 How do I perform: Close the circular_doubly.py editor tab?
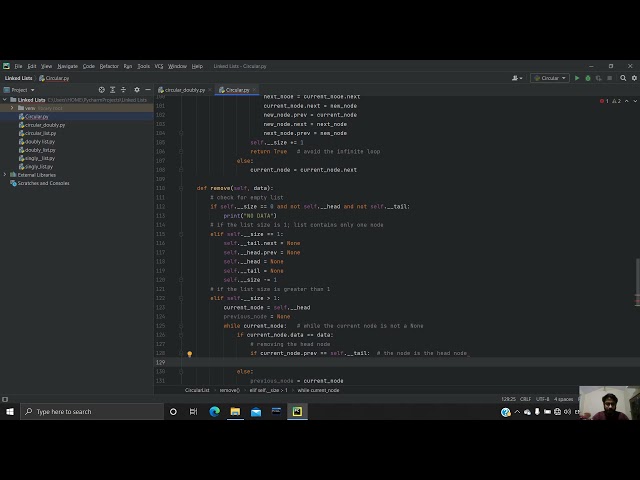[210, 90]
